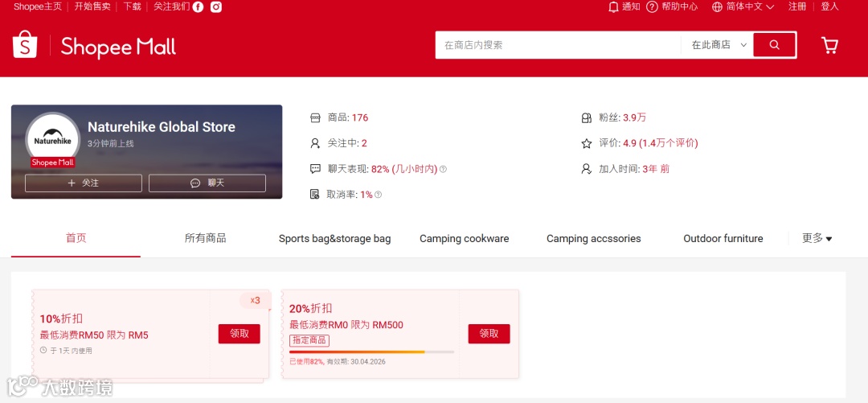Click the magnifier search button

click(775, 45)
